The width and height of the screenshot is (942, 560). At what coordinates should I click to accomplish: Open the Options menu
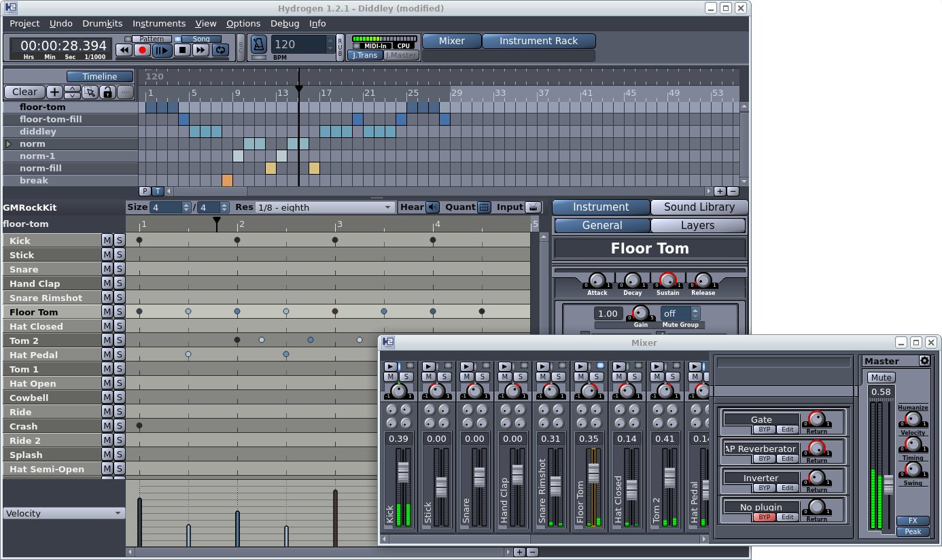(x=243, y=23)
